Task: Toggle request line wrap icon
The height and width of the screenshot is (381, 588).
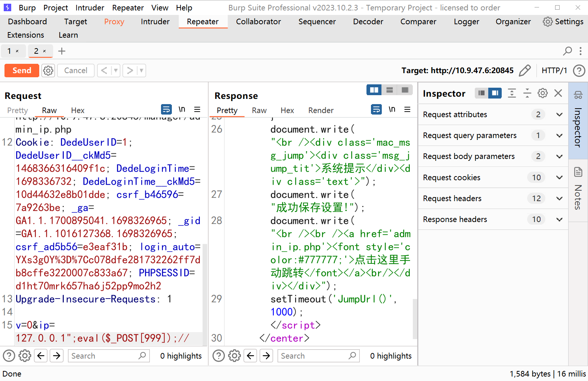Action: click(166, 109)
